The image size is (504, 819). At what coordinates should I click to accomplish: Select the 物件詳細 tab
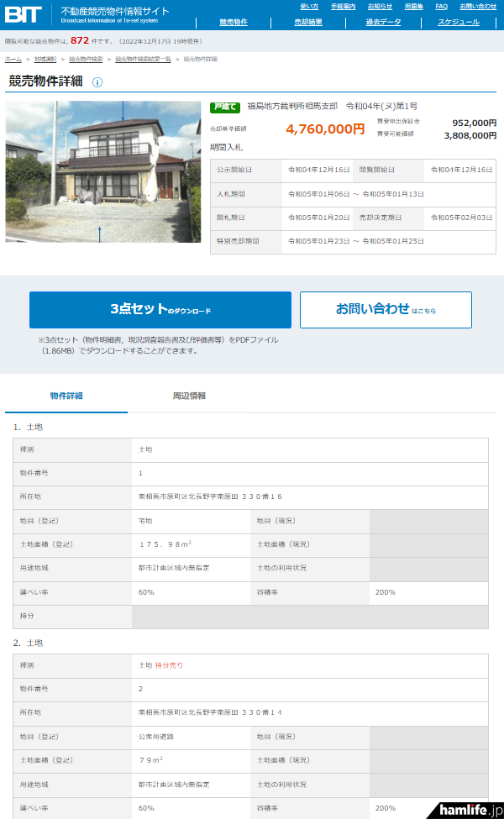point(66,396)
